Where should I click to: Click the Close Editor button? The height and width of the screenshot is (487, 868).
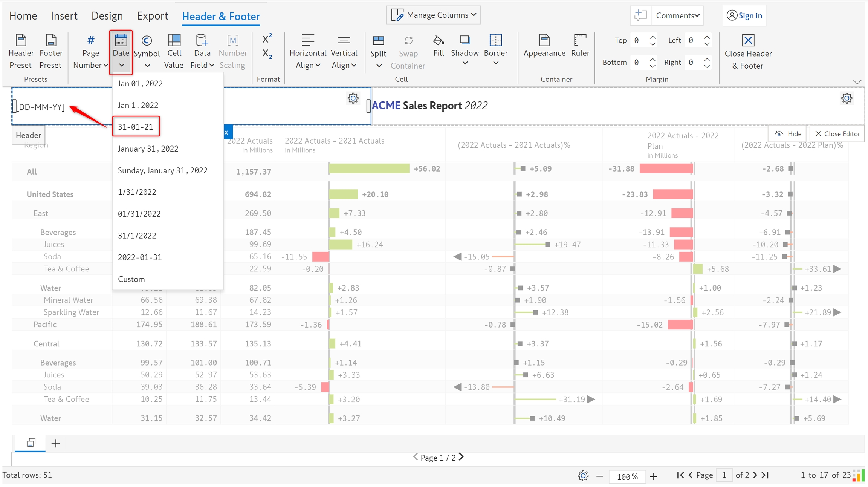point(837,134)
